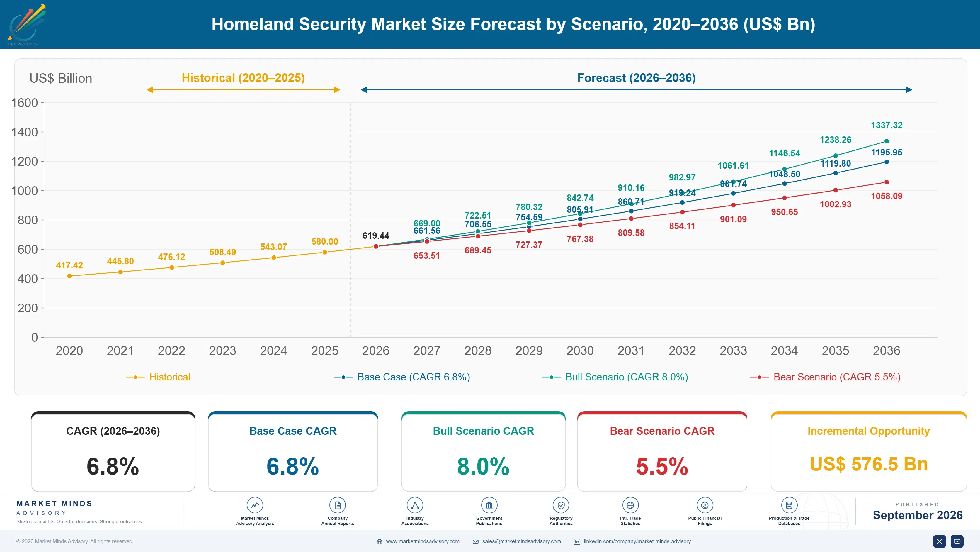Open www.marketmindsadvisory.com link

[x=423, y=541]
